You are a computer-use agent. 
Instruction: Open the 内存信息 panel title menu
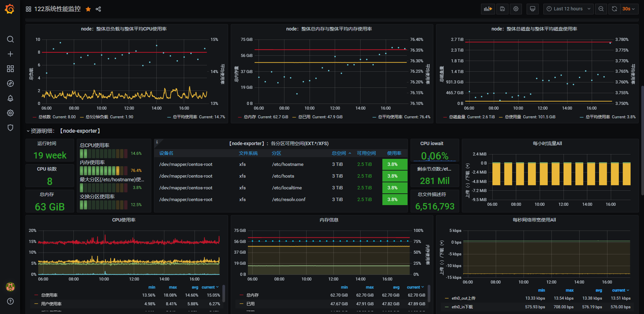click(329, 220)
